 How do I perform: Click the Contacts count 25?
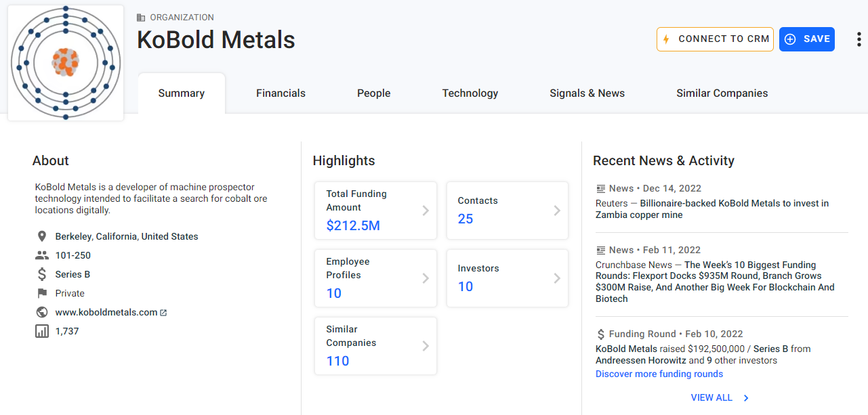click(466, 219)
